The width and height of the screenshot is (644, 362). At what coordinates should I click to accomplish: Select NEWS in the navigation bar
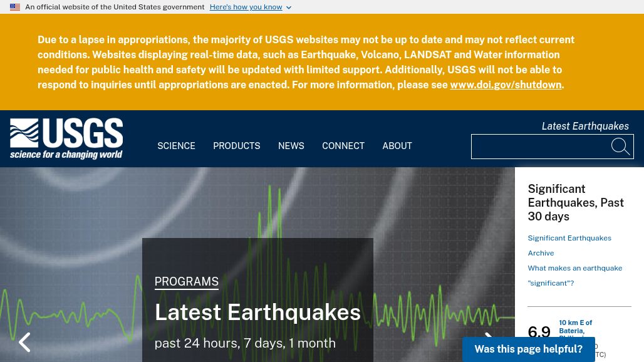(291, 146)
